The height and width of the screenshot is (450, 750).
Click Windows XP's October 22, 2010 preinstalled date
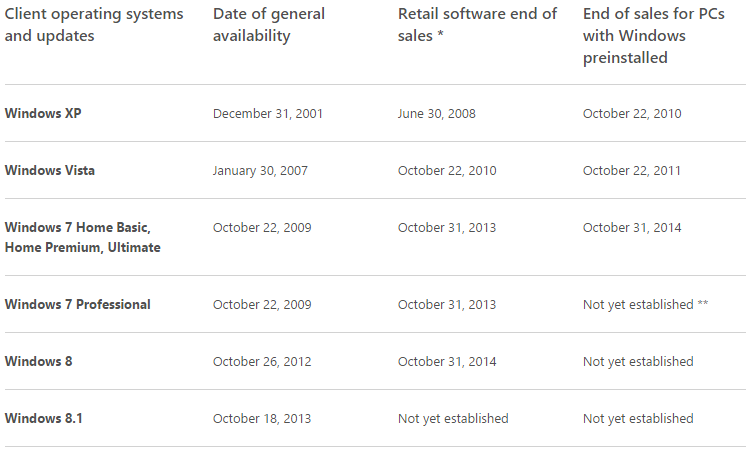[x=632, y=114]
